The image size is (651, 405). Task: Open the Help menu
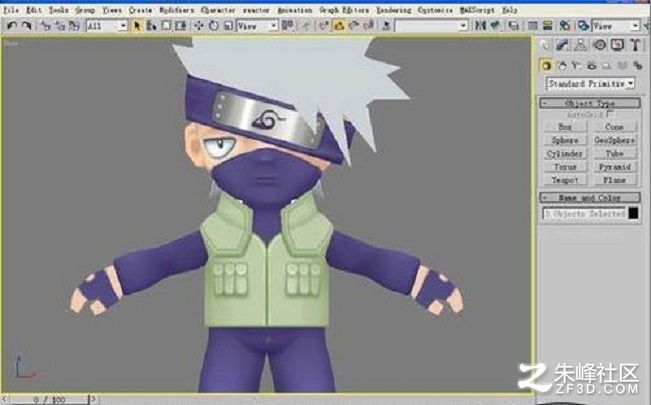(x=510, y=10)
